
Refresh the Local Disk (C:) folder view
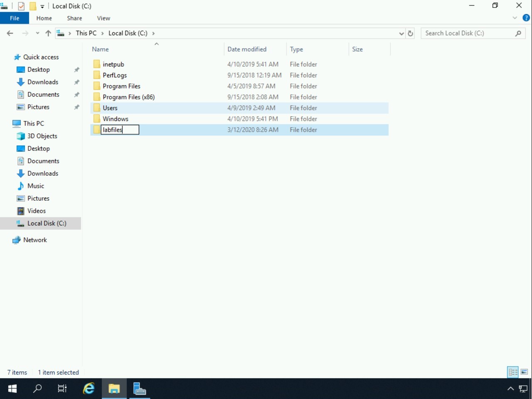(411, 33)
